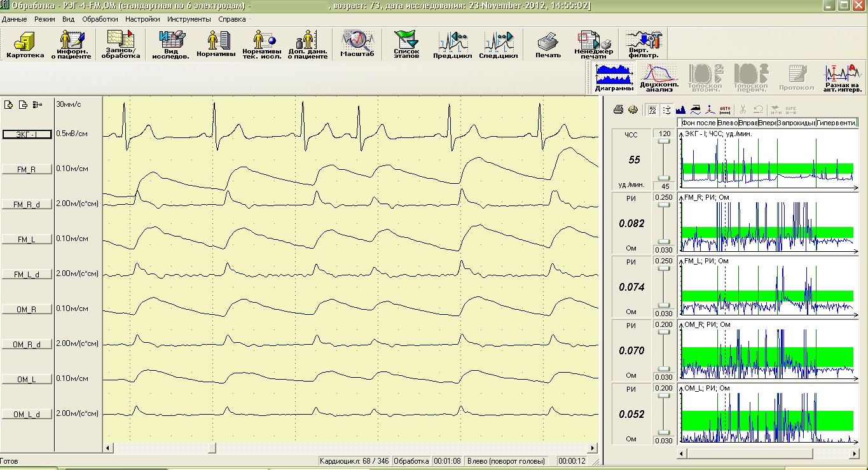Toggle the ЭКГ-I channel button
Image resolution: width=868 pixels, height=470 pixels.
[27, 134]
